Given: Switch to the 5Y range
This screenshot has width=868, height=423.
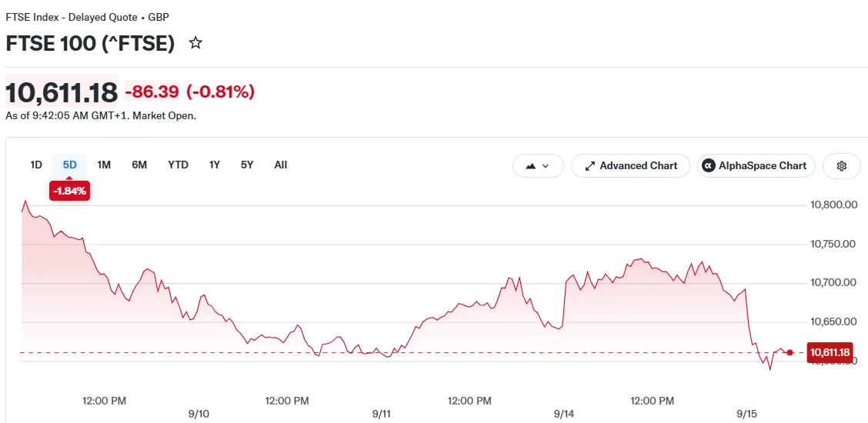Looking at the screenshot, I should click(247, 165).
